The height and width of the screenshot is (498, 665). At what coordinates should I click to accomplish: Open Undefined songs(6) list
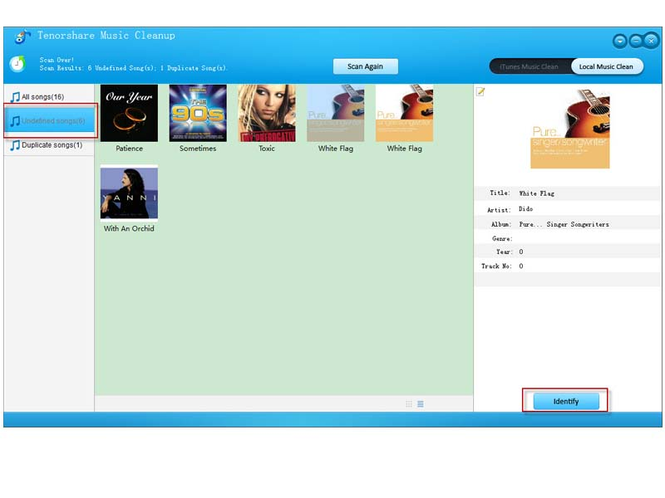50,121
